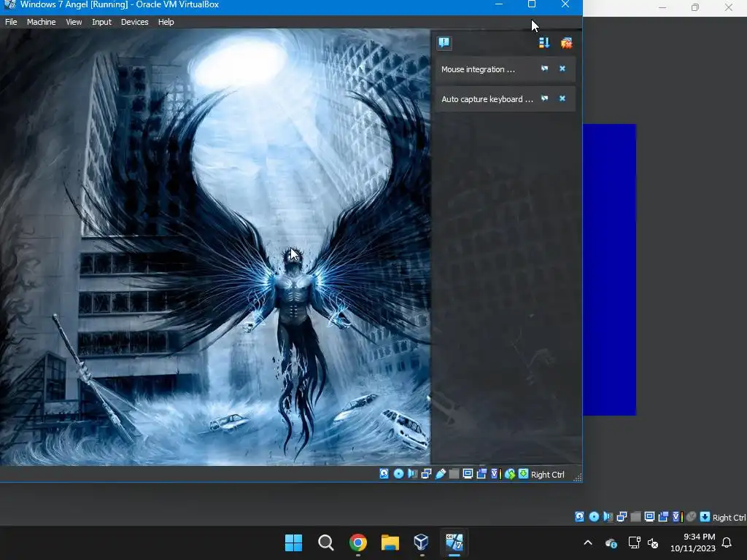Image resolution: width=747 pixels, height=560 pixels.
Task: Open the Help menu
Action: (166, 22)
